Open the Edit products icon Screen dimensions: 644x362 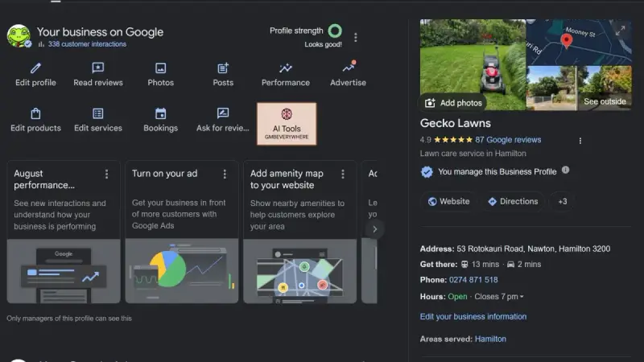35,113
